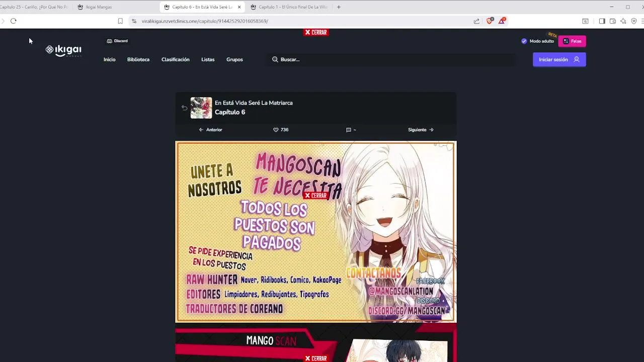644x362 pixels.
Task: Open the Biblioteca menu item
Action: (x=138, y=59)
